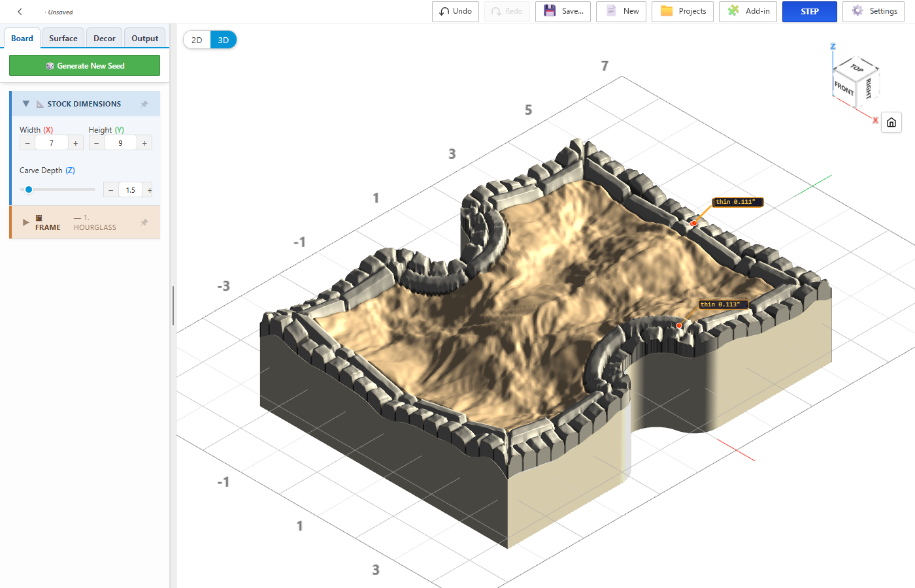Click the 'thin 0.111"' warning label
The width and height of the screenshot is (915, 588).
[737, 203]
